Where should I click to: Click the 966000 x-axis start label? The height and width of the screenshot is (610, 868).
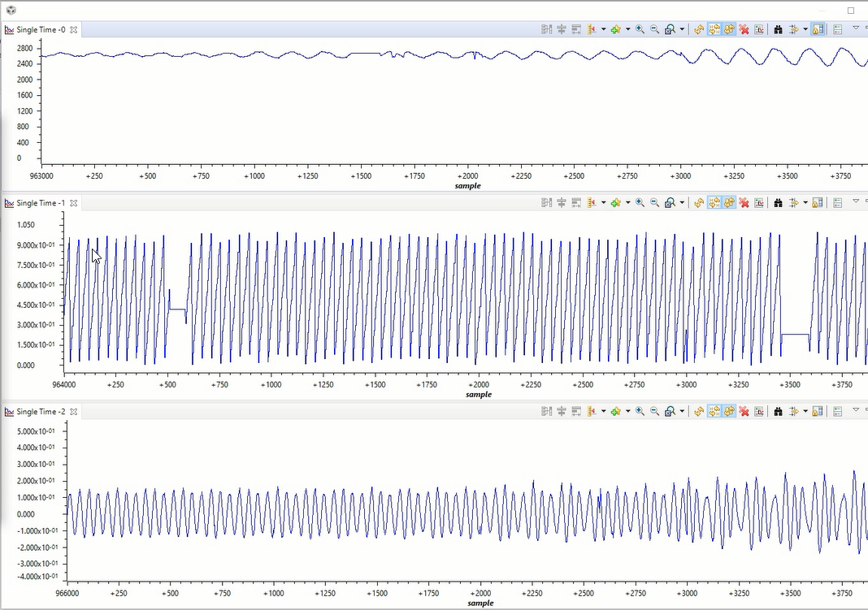pyautogui.click(x=67, y=593)
